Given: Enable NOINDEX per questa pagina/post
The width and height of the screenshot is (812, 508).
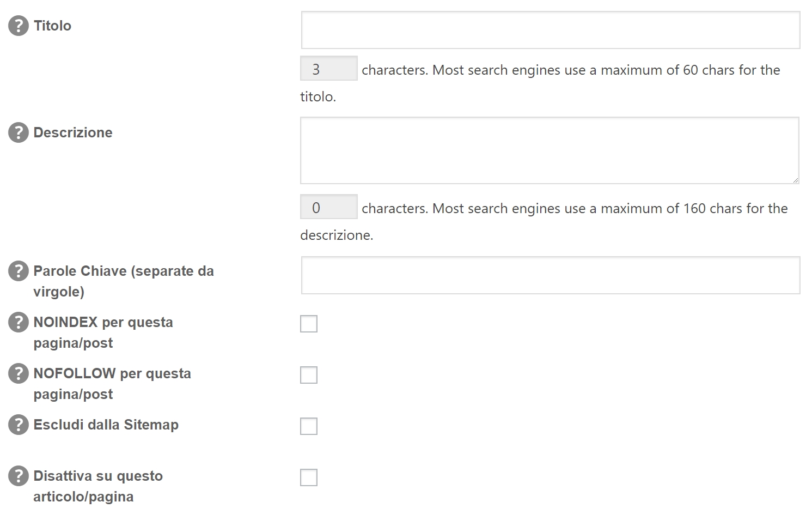Looking at the screenshot, I should pyautogui.click(x=309, y=324).
